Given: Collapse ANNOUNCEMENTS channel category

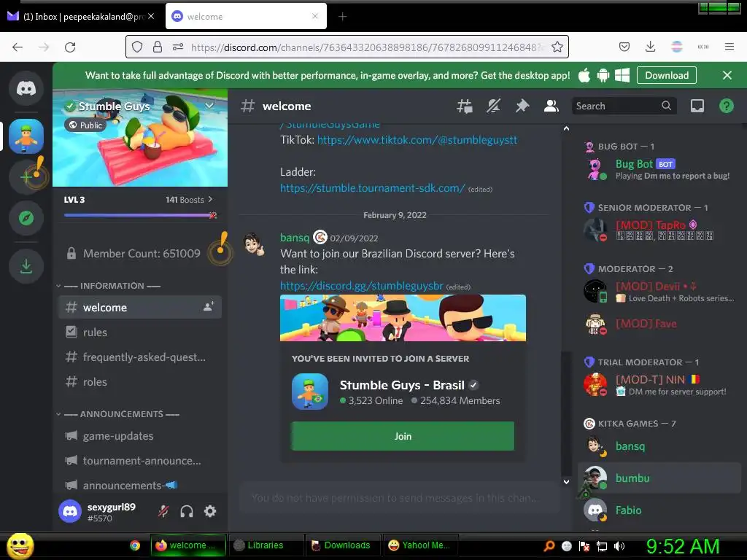Looking at the screenshot, I should pos(118,414).
